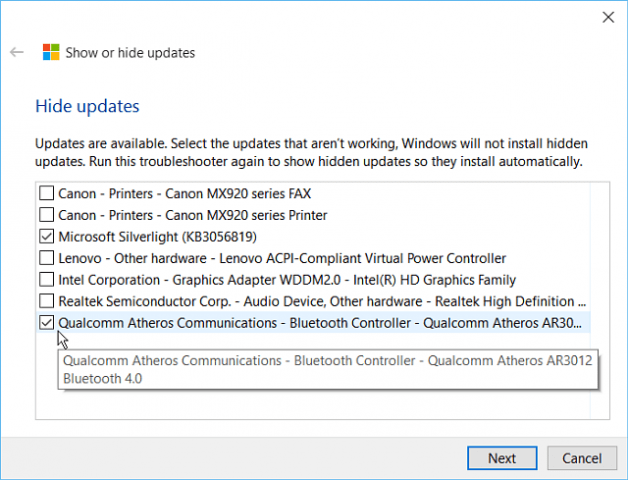Viewport: 628px width, 480px height.
Task: Check the Canon MX920 series FAX checkbox
Action: tap(46, 193)
